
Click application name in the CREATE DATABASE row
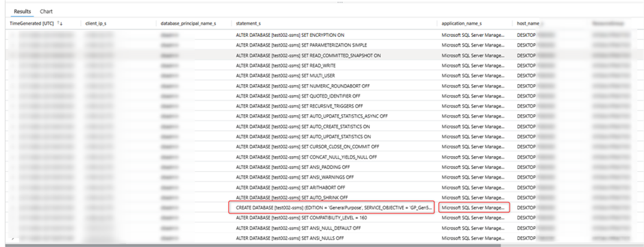[474, 207]
